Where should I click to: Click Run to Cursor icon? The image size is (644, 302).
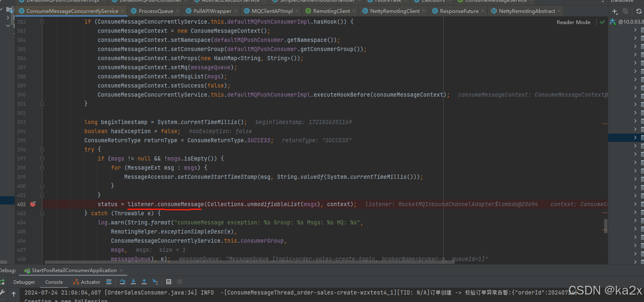point(155,282)
